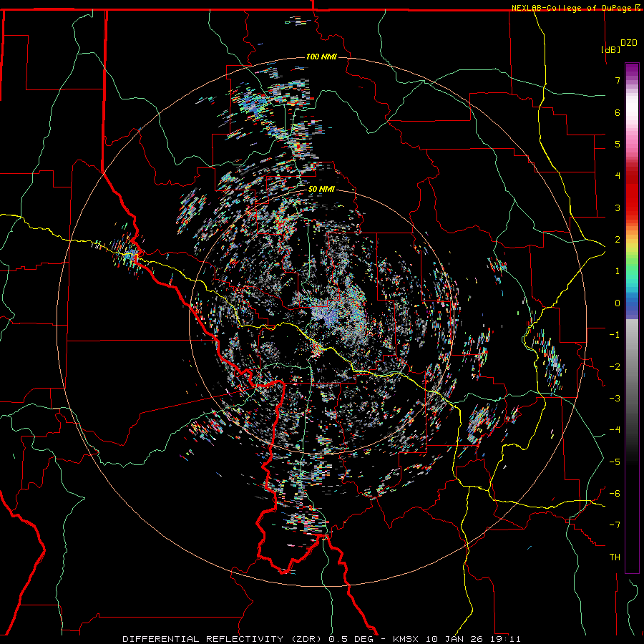This screenshot has height=644, width=644.
Task: Click the College of DuPage logo icon
Action: [638, 7]
